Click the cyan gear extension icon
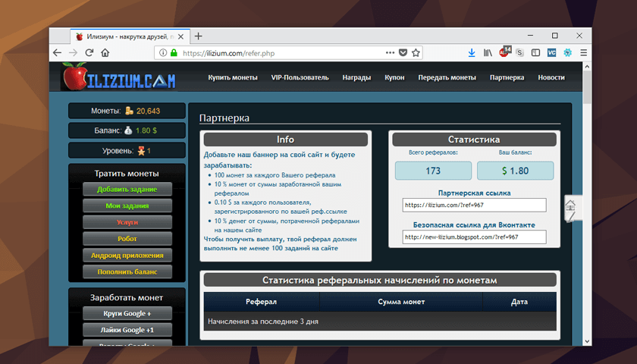 [567, 53]
